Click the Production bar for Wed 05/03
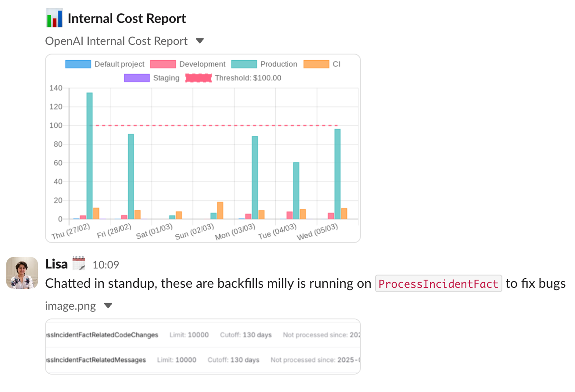Screen dimensions: 575x392 point(337,174)
